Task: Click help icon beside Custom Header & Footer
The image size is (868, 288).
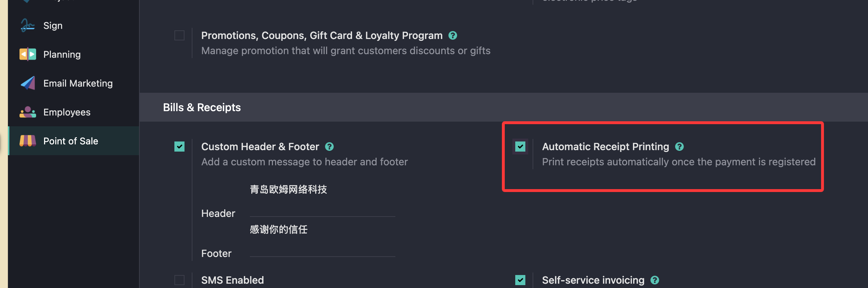Action: pyautogui.click(x=329, y=147)
